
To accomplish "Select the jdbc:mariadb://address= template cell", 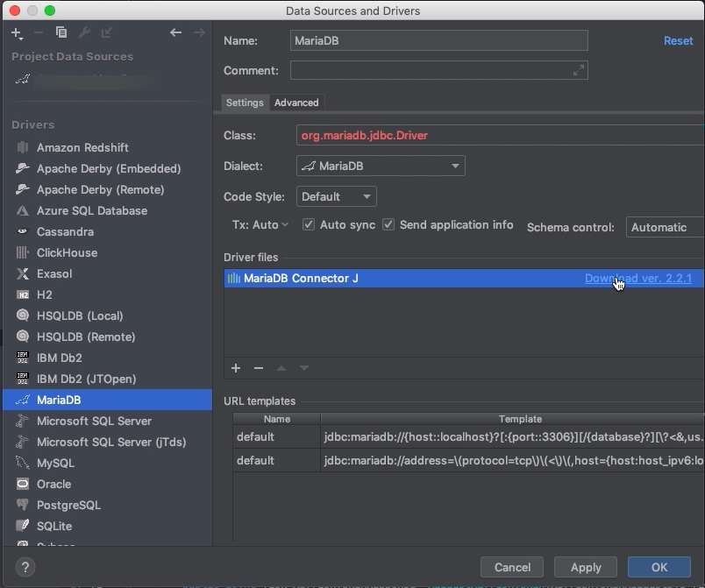I will 513,460.
